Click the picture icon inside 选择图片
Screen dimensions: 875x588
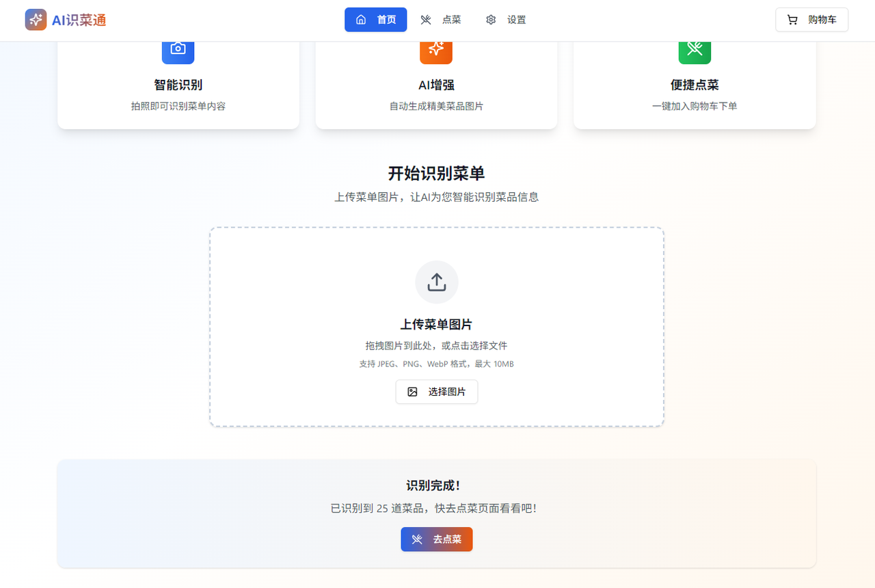(x=412, y=392)
